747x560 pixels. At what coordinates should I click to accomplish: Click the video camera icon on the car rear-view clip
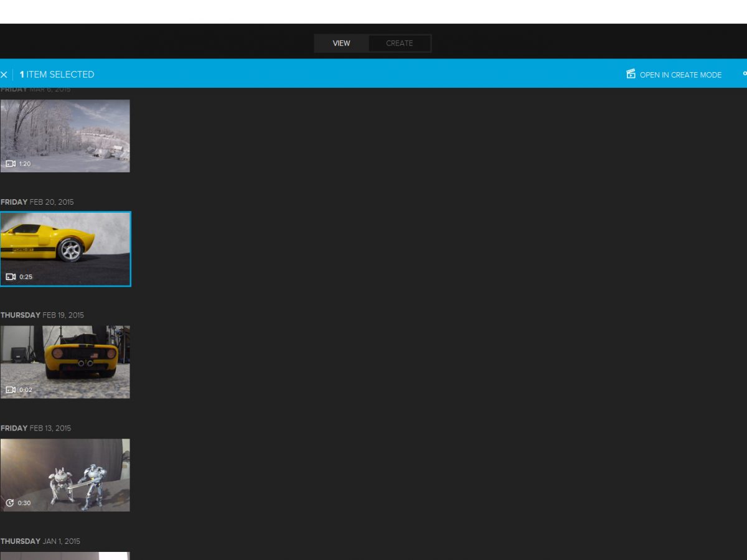(x=11, y=390)
